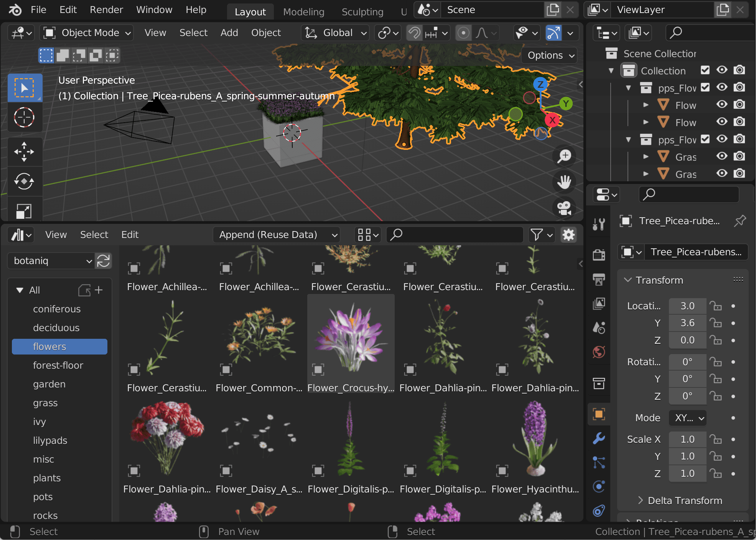Open the Append (Reuse Data) dropdown
The width and height of the screenshot is (756, 540).
click(x=276, y=235)
